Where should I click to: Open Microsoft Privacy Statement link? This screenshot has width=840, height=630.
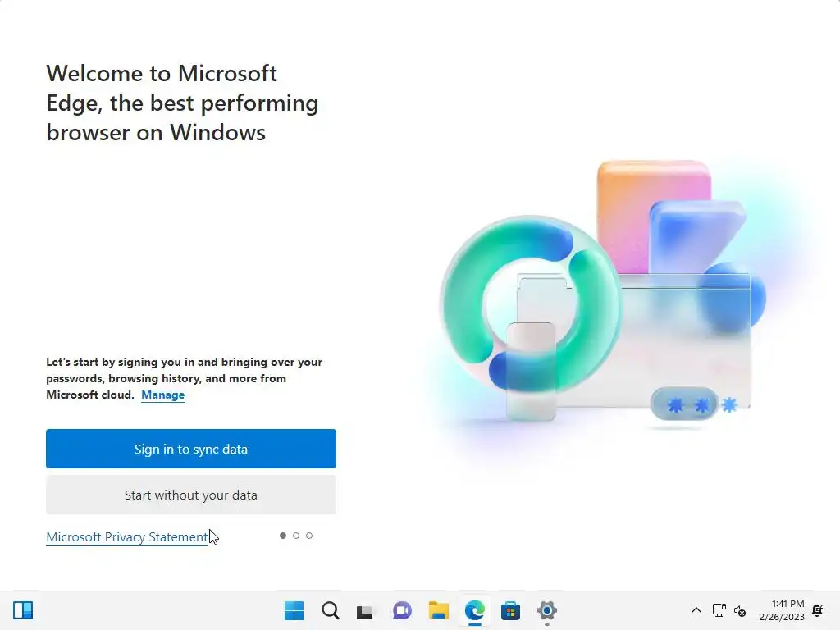click(x=127, y=536)
